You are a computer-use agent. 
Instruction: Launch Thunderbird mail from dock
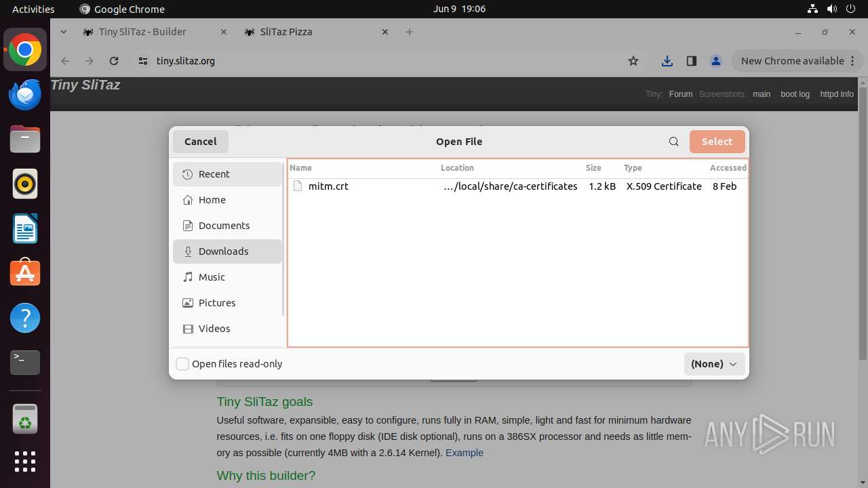[x=25, y=95]
